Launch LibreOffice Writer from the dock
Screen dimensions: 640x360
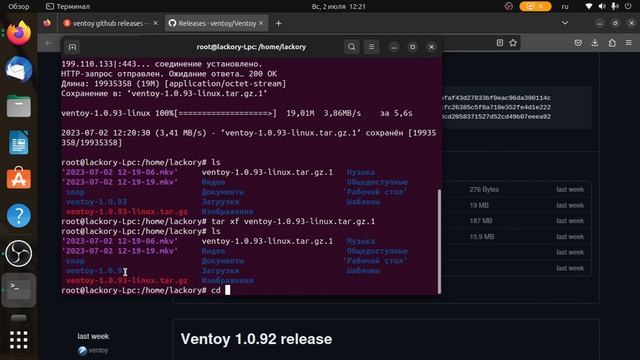18,142
